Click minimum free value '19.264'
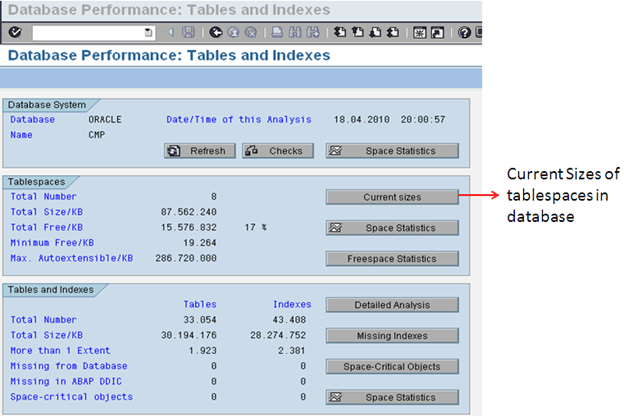This screenshot has width=624, height=416. [200, 243]
